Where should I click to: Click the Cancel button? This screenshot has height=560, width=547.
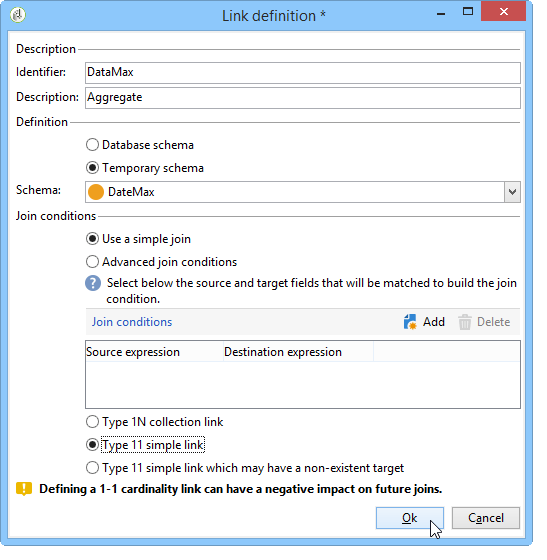click(x=486, y=518)
